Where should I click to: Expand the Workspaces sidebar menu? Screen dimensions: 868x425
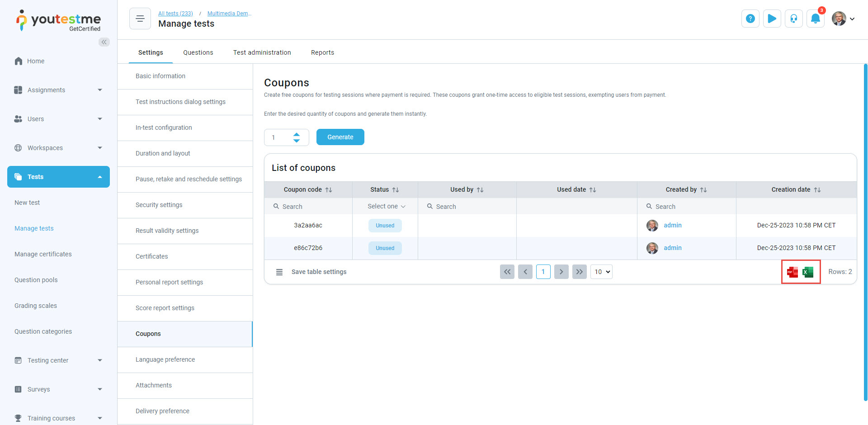click(x=100, y=148)
